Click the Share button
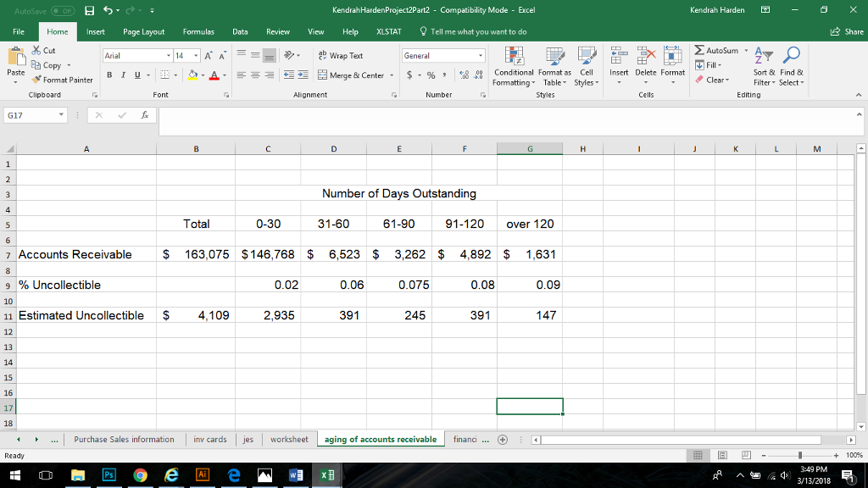 point(850,30)
